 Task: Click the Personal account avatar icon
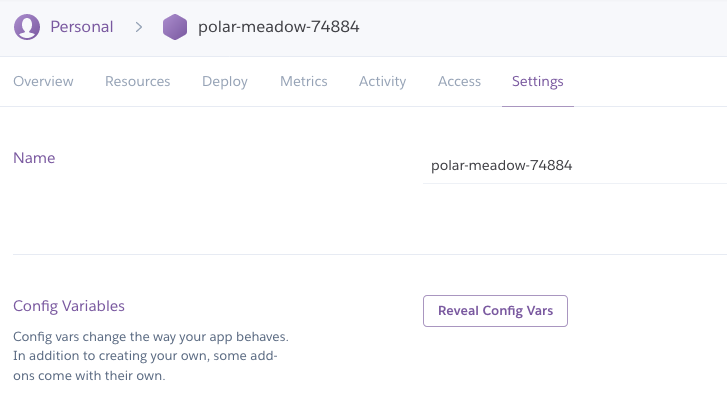[27, 27]
